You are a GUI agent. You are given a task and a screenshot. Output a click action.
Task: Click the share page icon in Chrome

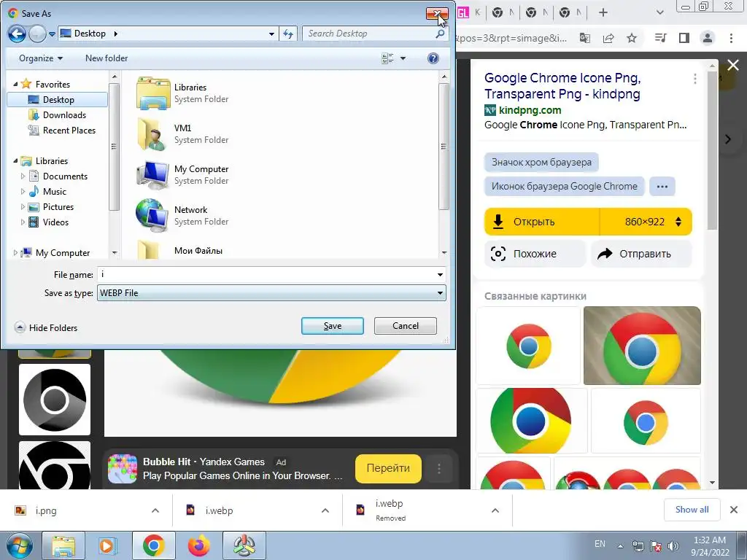coord(608,38)
